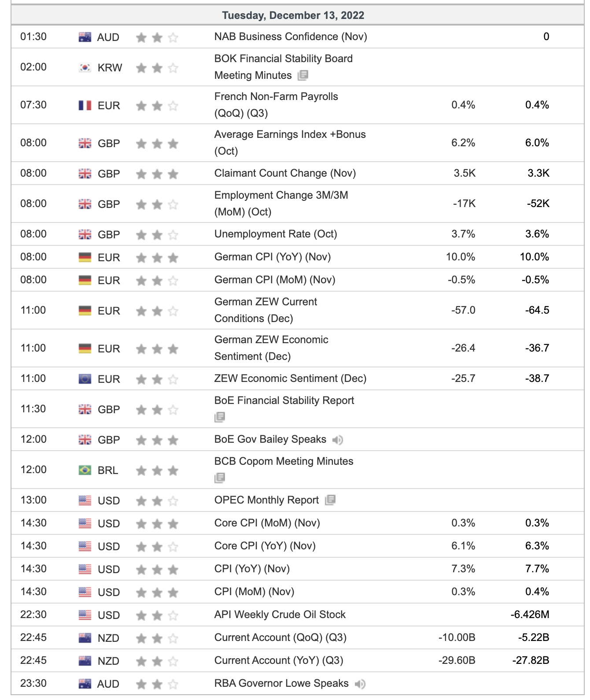Open the Unemployment Rate (Oct) event

276,234
